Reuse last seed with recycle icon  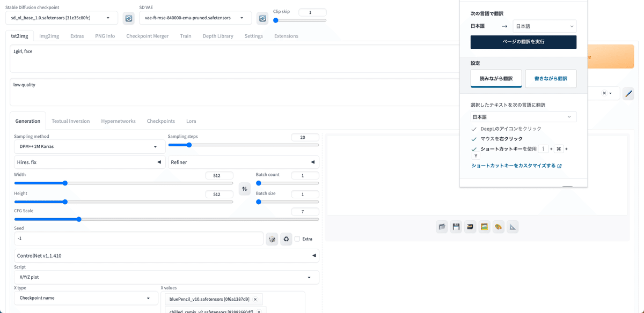[287, 239]
